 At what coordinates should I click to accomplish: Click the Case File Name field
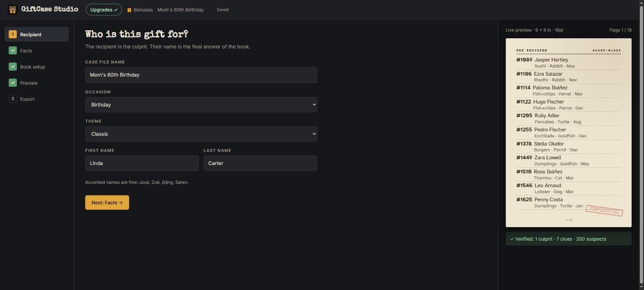(201, 75)
